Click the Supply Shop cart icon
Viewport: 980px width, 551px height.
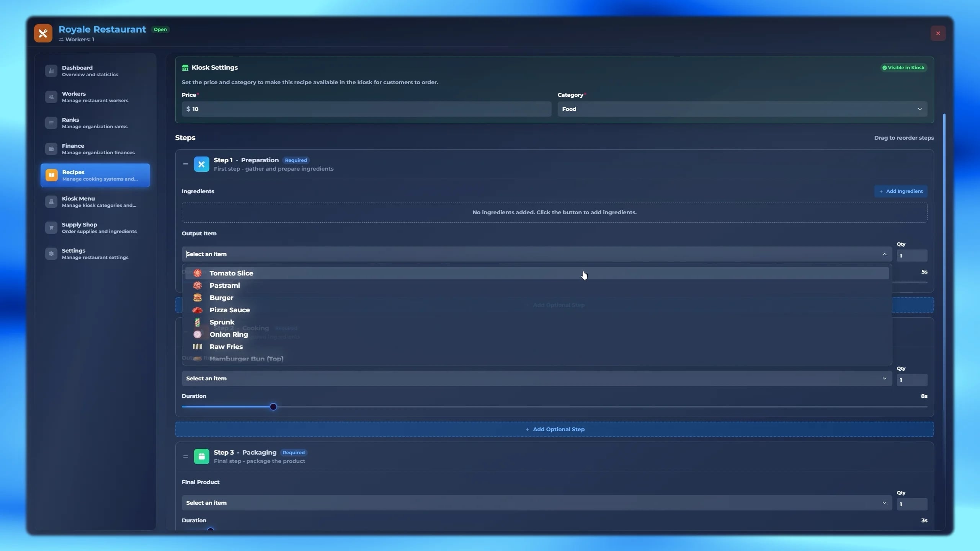pyautogui.click(x=51, y=227)
